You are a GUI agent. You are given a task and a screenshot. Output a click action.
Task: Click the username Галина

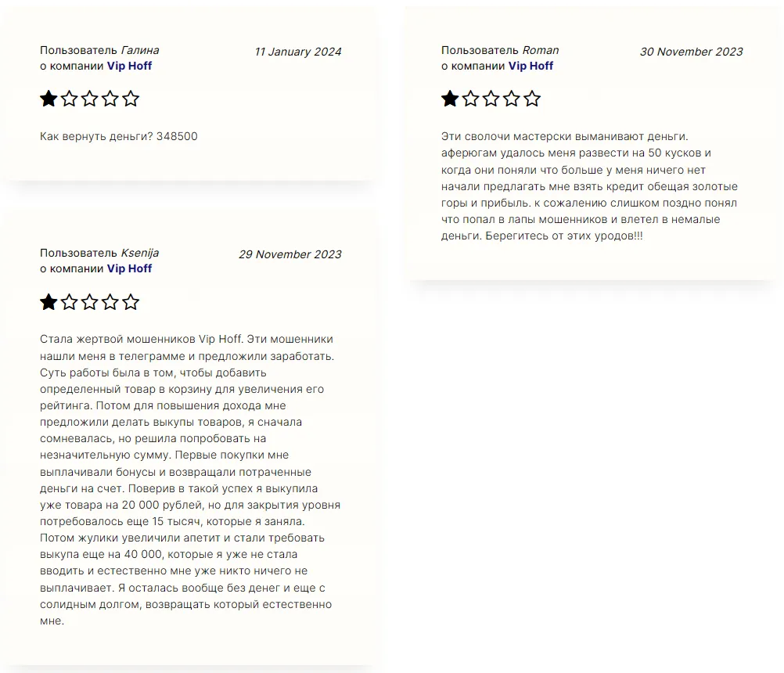click(x=140, y=51)
